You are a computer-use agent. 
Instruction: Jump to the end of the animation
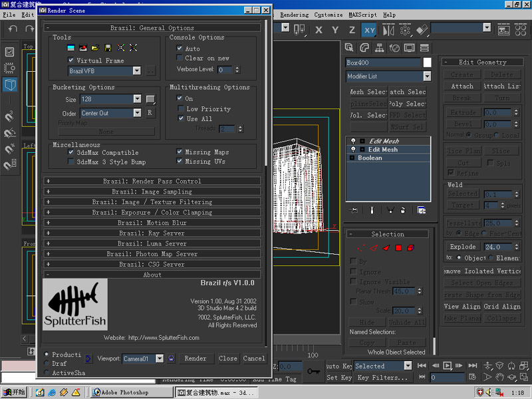(x=472, y=365)
